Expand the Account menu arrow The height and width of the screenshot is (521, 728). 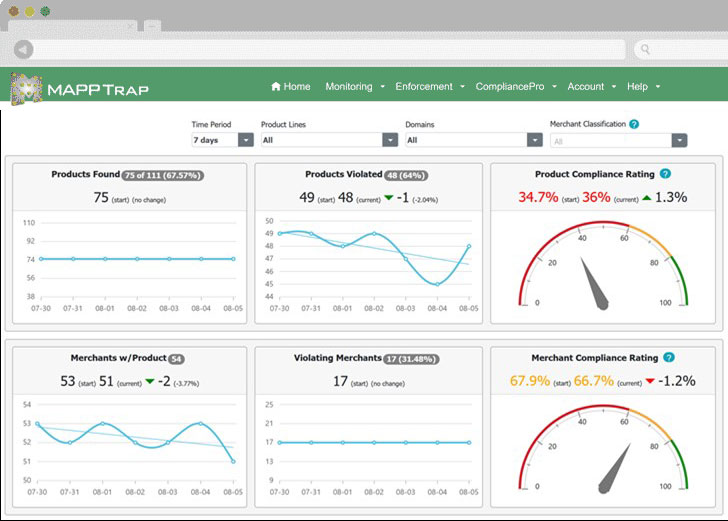pos(614,86)
